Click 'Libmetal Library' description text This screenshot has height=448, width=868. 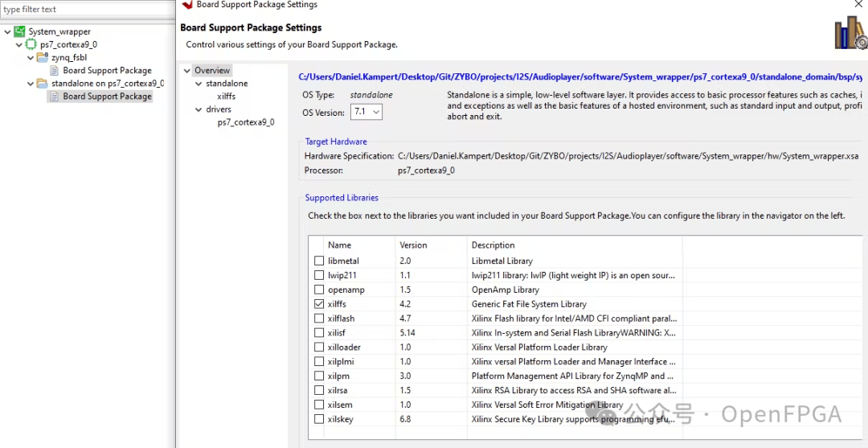tap(502, 261)
